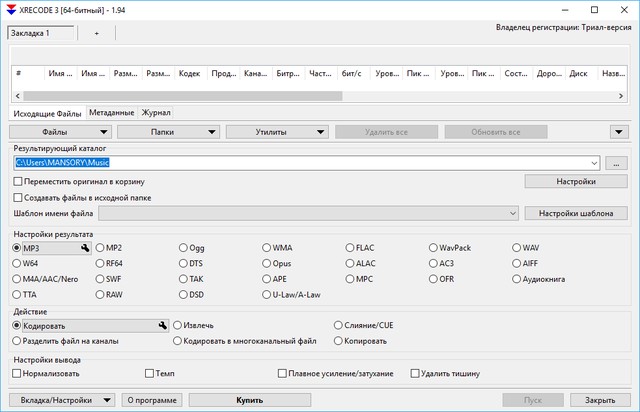Open the Журнал tab
Viewport: 640px width, 412px height.
(156, 113)
